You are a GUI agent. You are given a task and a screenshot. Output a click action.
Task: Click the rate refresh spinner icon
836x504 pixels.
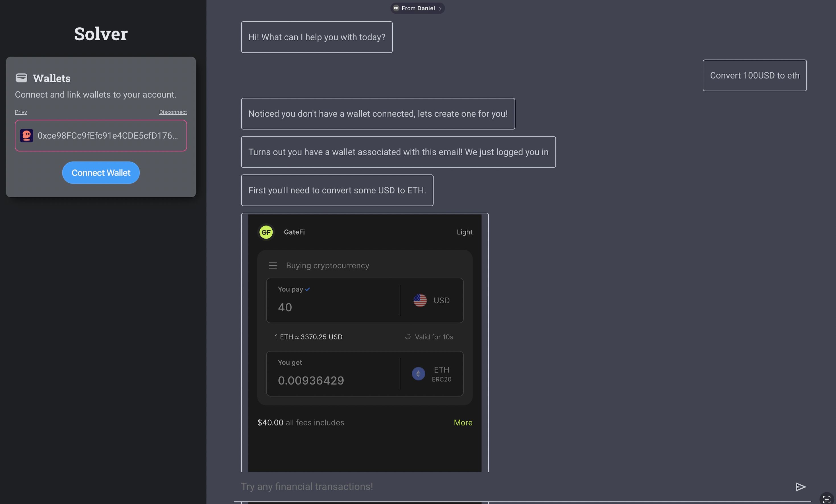[408, 337]
